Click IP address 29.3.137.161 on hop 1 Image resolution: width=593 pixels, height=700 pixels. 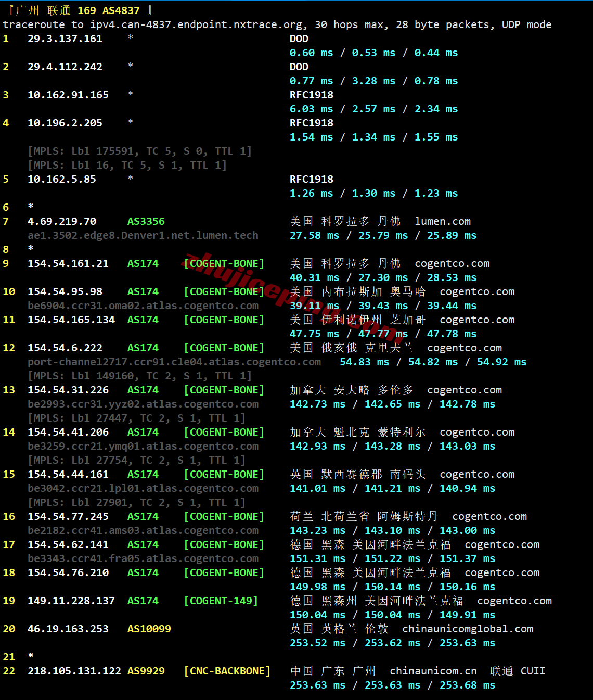point(65,39)
